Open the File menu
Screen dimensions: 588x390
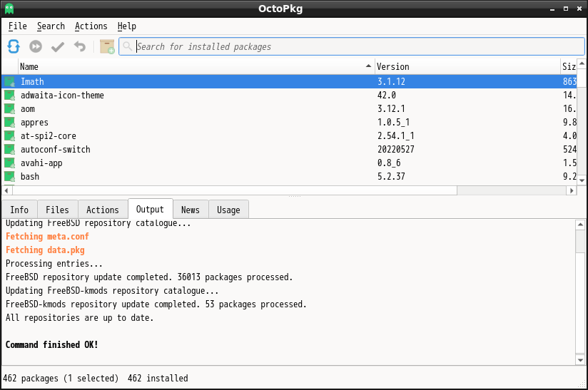click(18, 26)
